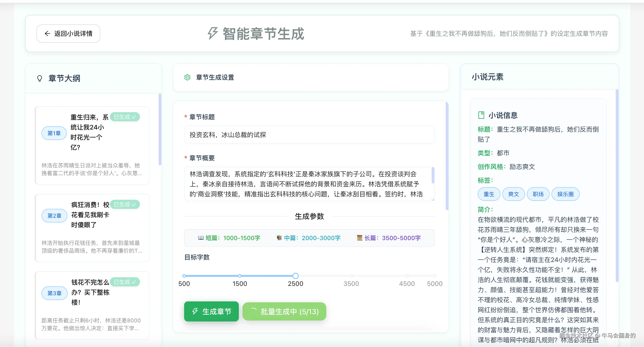Click the back arrow icon on 返回小说详情
Image resolution: width=644 pixels, height=347 pixels.
[x=47, y=33]
